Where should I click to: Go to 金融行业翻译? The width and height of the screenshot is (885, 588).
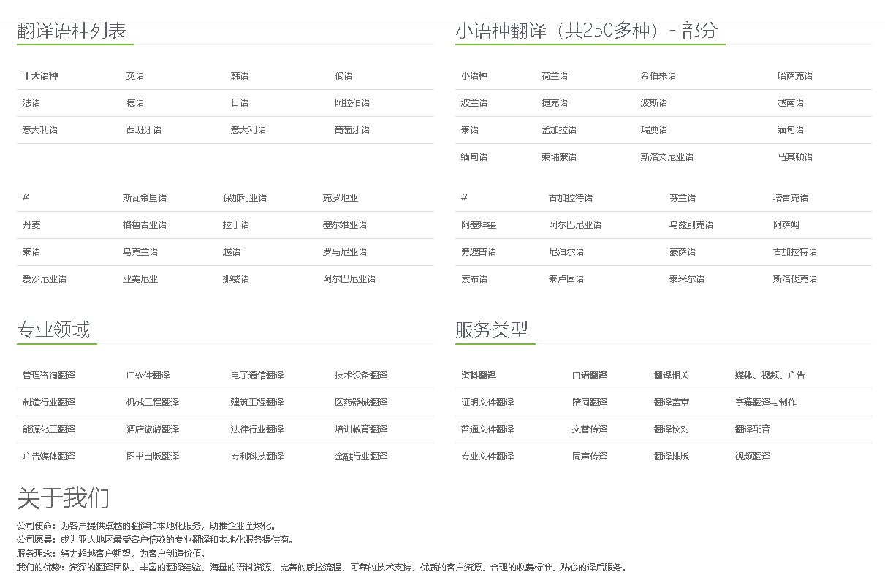click(361, 457)
